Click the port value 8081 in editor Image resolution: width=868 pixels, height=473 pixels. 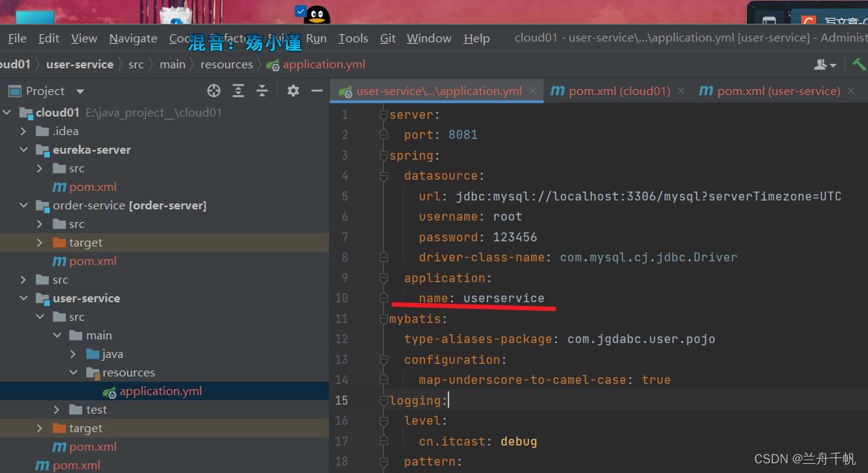pyautogui.click(x=463, y=134)
